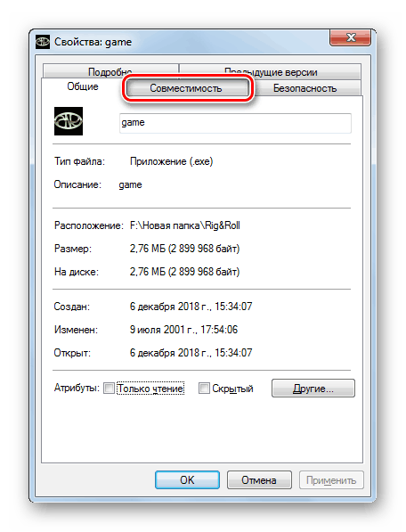Confirm with the OK button

point(187,479)
